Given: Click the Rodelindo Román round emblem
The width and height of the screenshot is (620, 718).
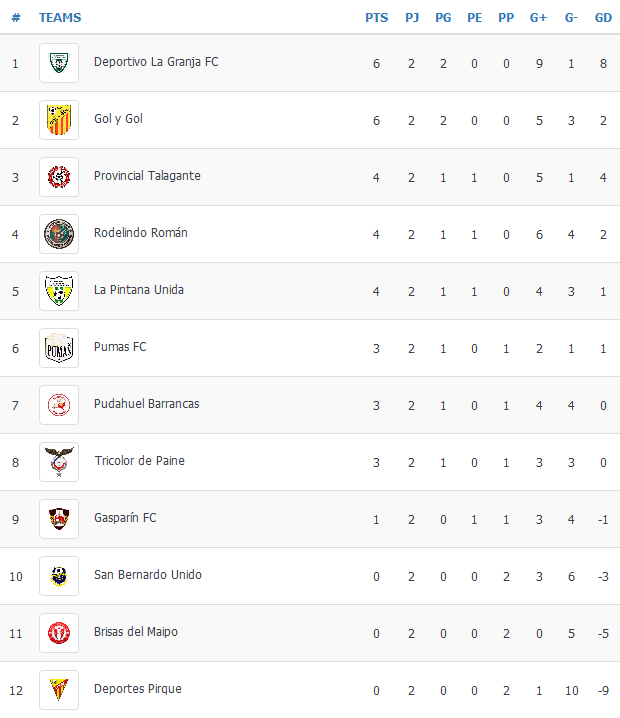Looking at the screenshot, I should click(x=59, y=234).
